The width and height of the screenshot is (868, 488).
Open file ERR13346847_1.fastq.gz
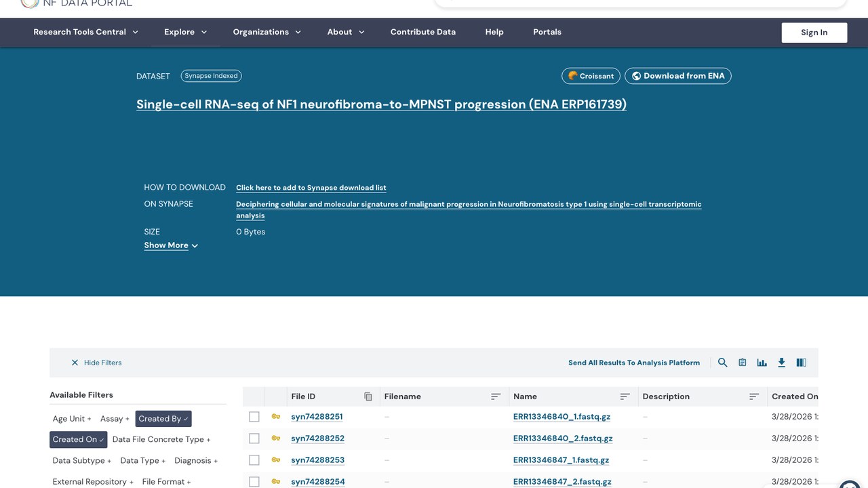[x=561, y=460]
